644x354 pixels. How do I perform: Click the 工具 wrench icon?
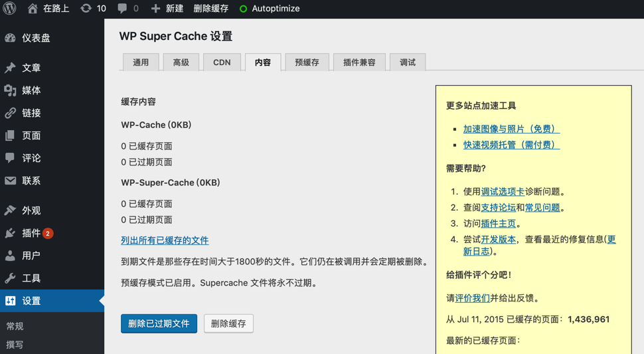pyautogui.click(x=10, y=278)
